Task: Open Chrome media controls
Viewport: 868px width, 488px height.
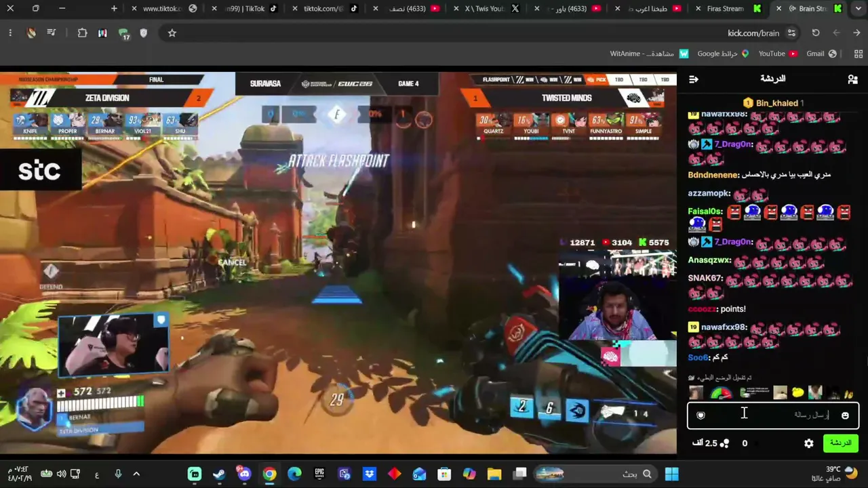Action: click(x=52, y=33)
